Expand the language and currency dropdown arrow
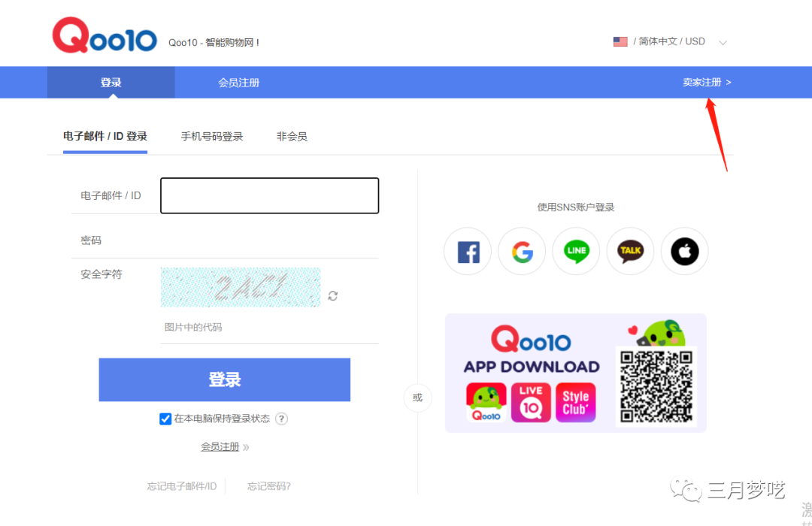The height and width of the screenshot is (526, 812). click(723, 42)
